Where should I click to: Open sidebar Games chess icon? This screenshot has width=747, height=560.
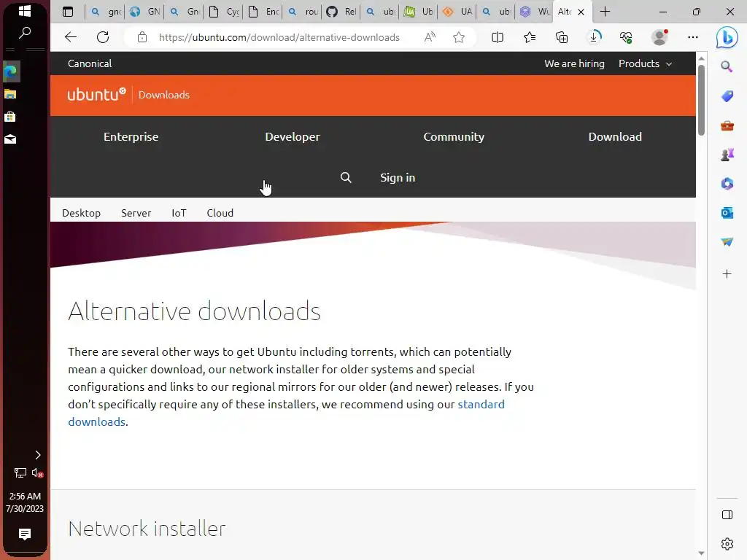[727, 155]
